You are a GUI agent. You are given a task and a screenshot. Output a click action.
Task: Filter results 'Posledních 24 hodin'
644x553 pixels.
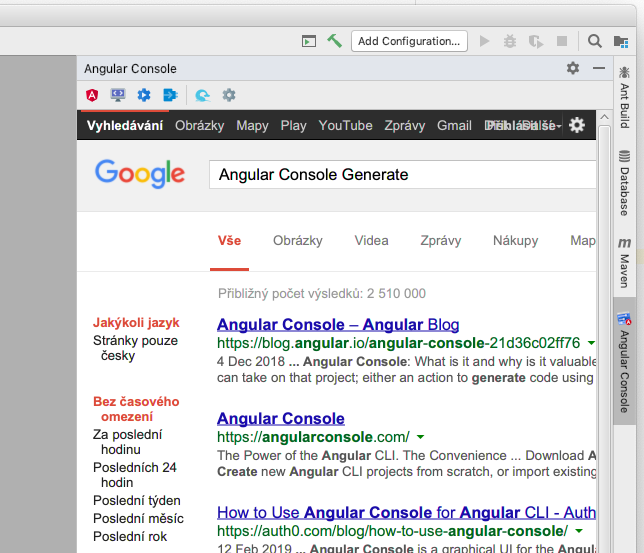point(135,475)
